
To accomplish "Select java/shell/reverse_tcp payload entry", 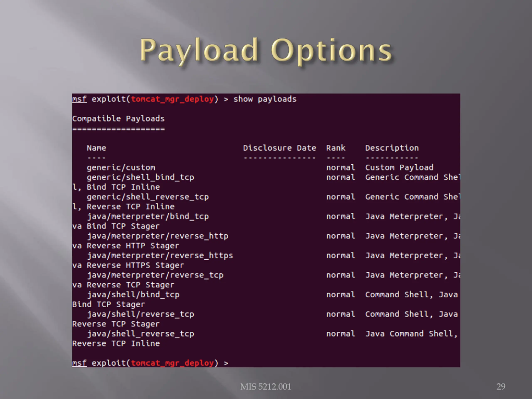I will 140,314.
